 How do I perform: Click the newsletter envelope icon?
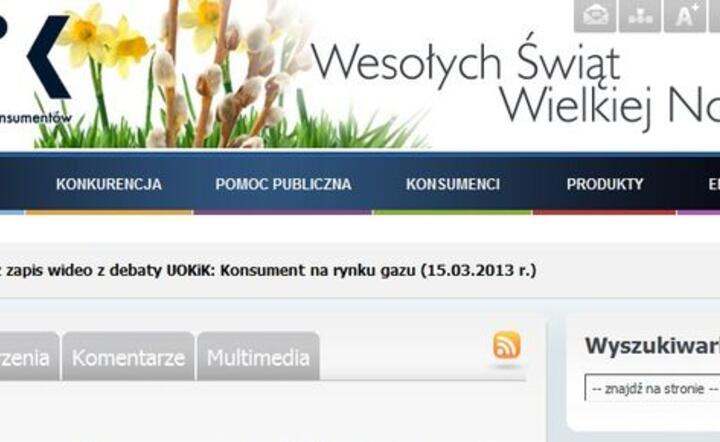[595, 16]
